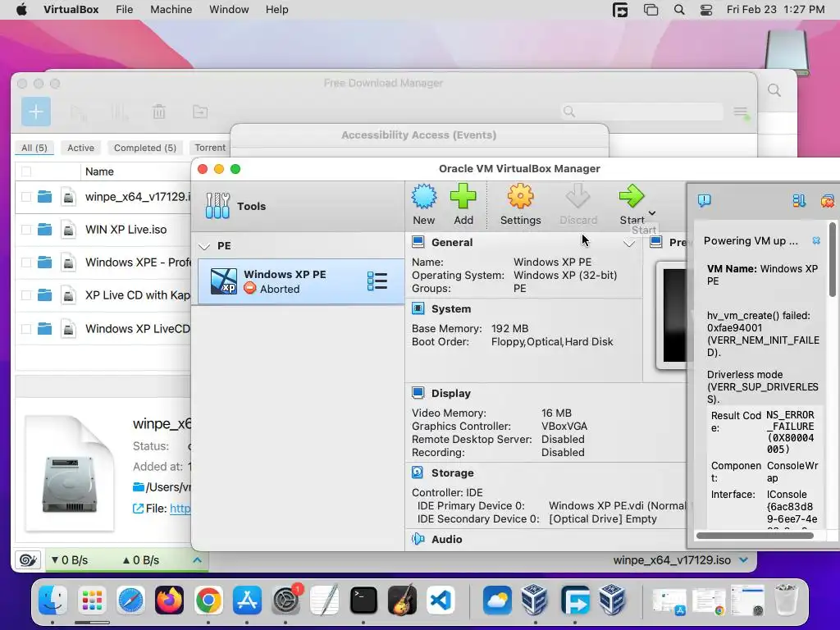Open the Start button dropdown arrow
The image size is (840, 630).
652,212
